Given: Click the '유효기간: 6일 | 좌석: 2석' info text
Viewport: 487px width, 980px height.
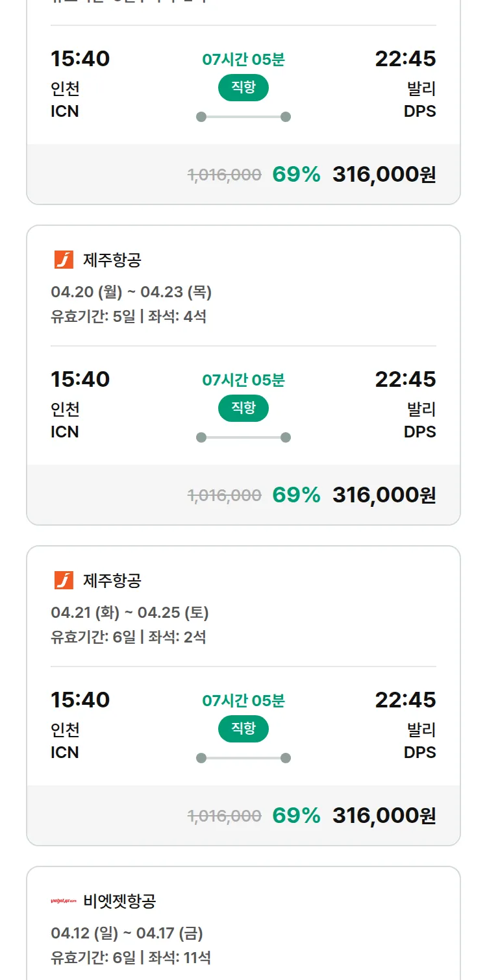Looking at the screenshot, I should (x=129, y=637).
